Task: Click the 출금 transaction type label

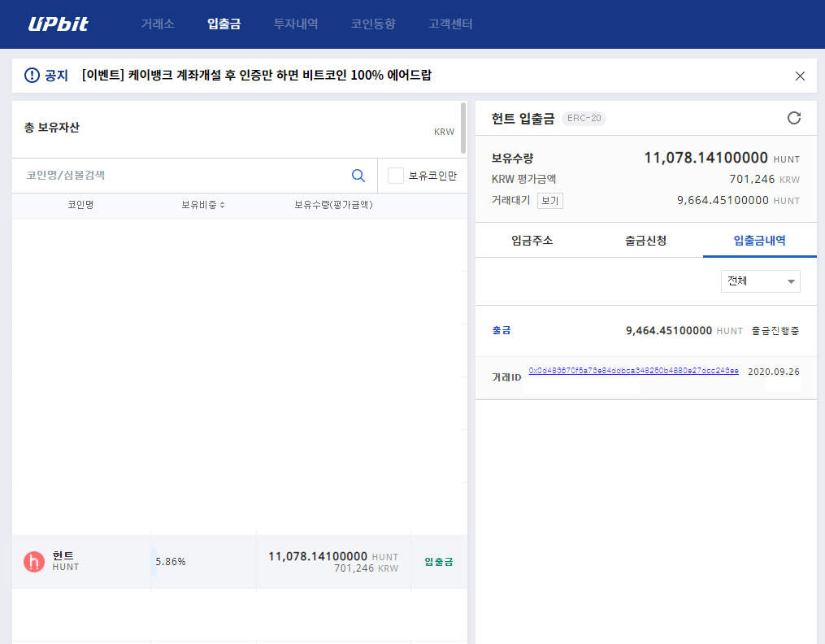Action: pos(502,330)
